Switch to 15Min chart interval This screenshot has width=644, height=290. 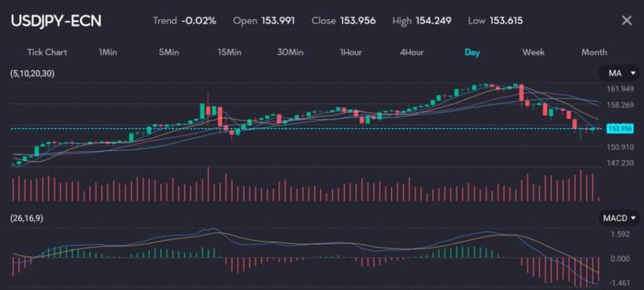pos(229,52)
